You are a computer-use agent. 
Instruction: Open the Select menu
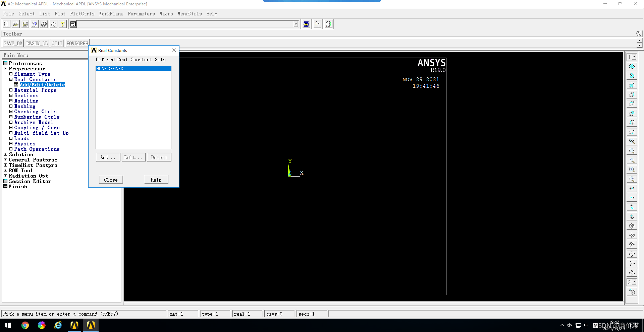[26, 14]
